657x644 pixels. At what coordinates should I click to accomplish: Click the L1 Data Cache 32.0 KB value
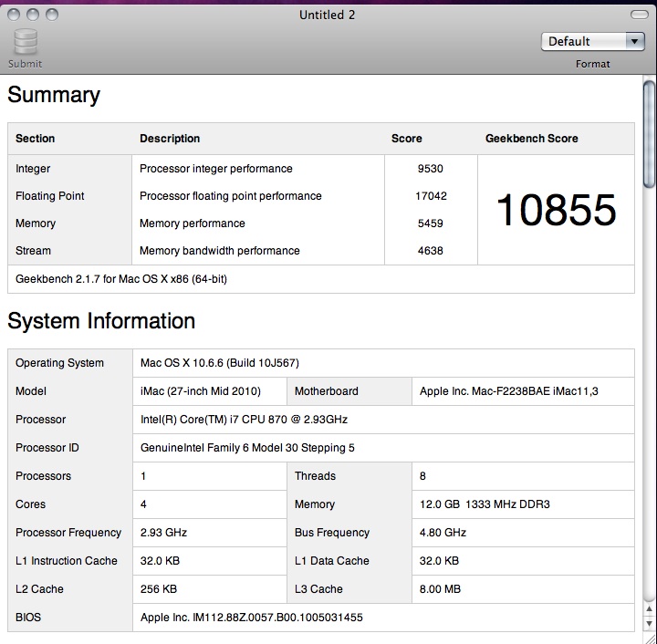439,561
